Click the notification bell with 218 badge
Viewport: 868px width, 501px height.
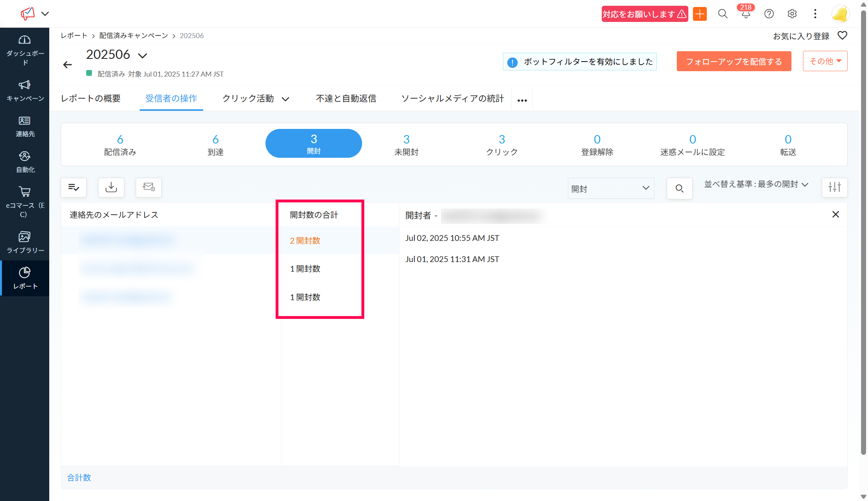click(x=746, y=14)
